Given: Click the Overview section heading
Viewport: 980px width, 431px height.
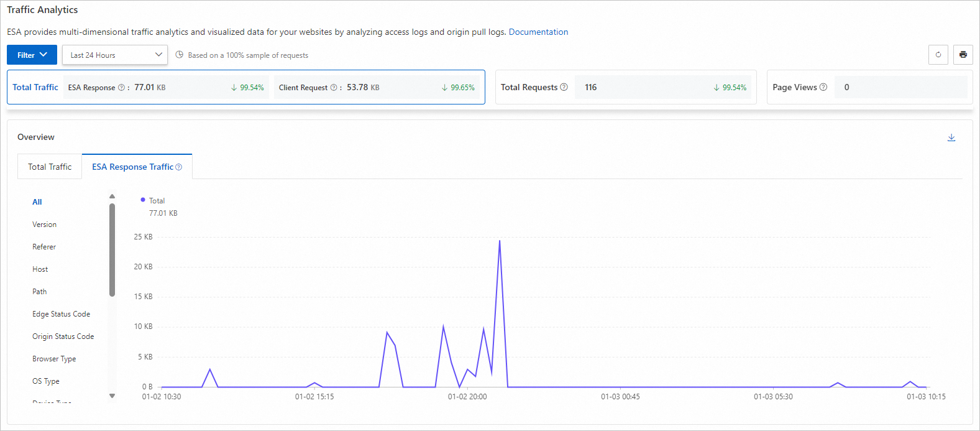Looking at the screenshot, I should point(36,137).
